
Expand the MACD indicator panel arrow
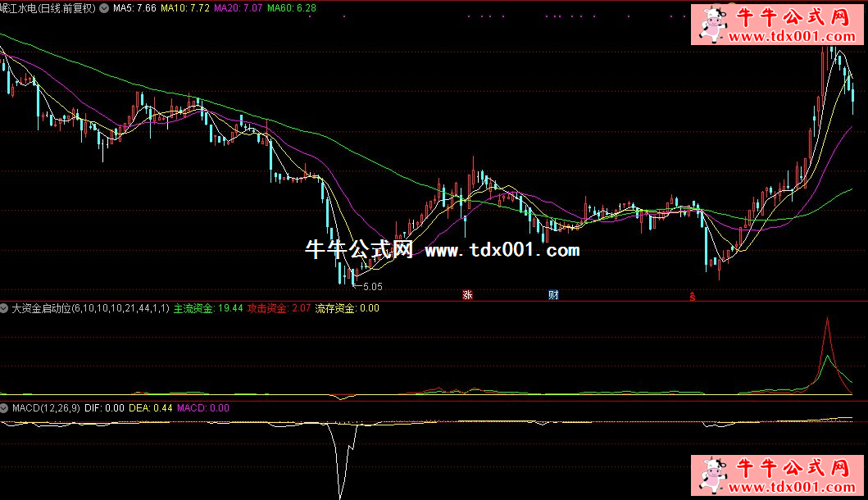[5, 408]
